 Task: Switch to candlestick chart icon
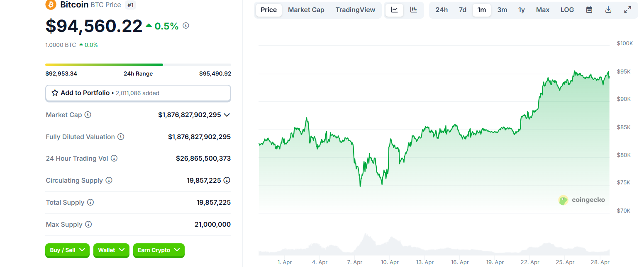414,10
